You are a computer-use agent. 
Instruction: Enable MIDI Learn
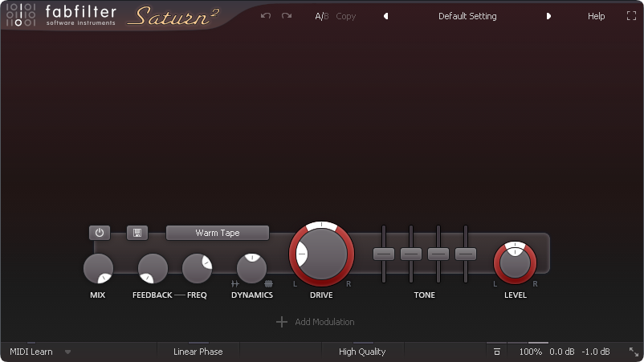click(x=31, y=352)
